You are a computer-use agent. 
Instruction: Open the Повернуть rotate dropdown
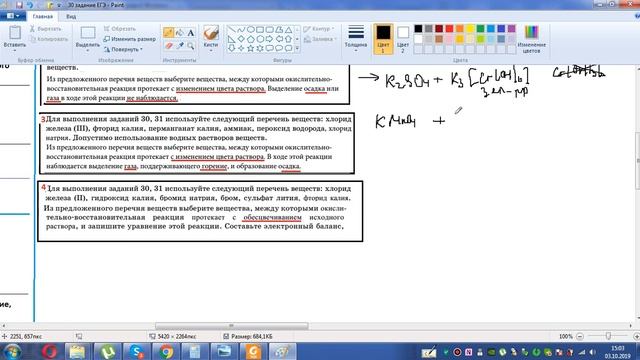pos(123,49)
